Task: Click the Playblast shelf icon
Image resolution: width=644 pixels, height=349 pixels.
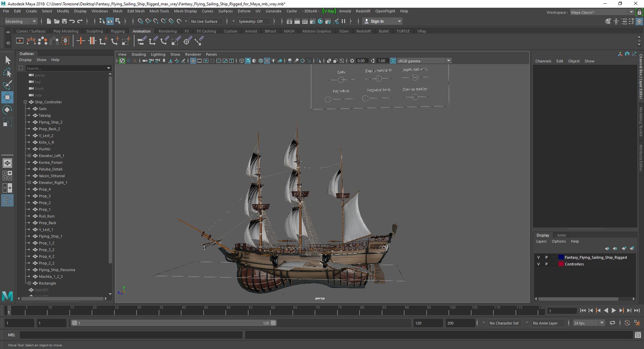Action: coord(20,41)
